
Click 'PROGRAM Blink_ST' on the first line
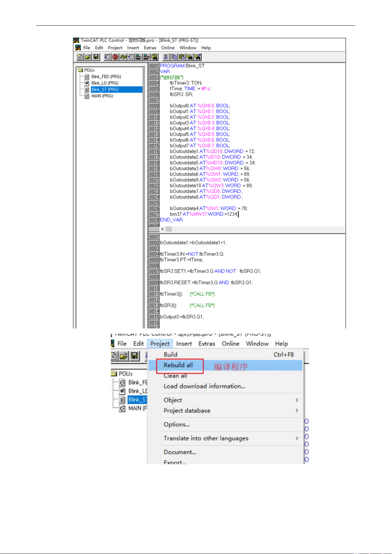[x=182, y=66]
